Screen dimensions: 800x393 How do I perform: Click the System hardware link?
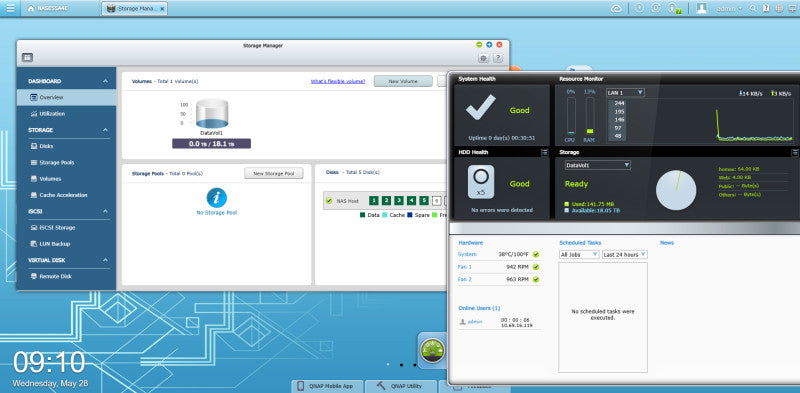click(467, 254)
